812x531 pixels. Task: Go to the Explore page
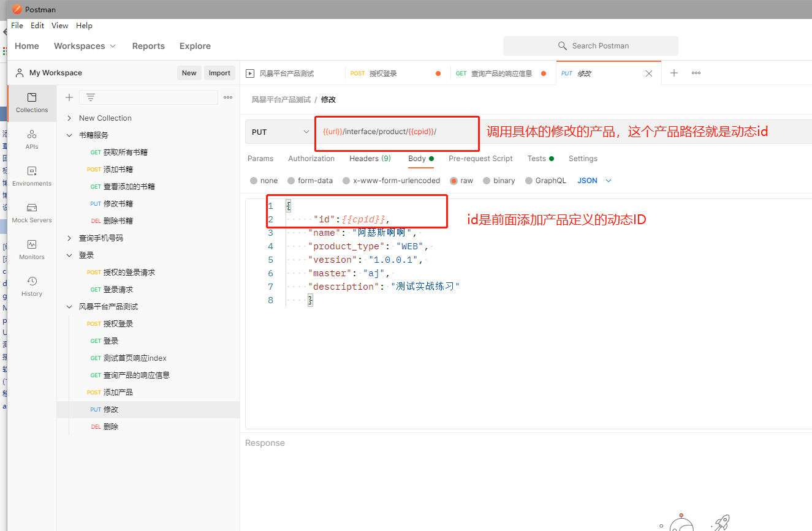coord(195,46)
